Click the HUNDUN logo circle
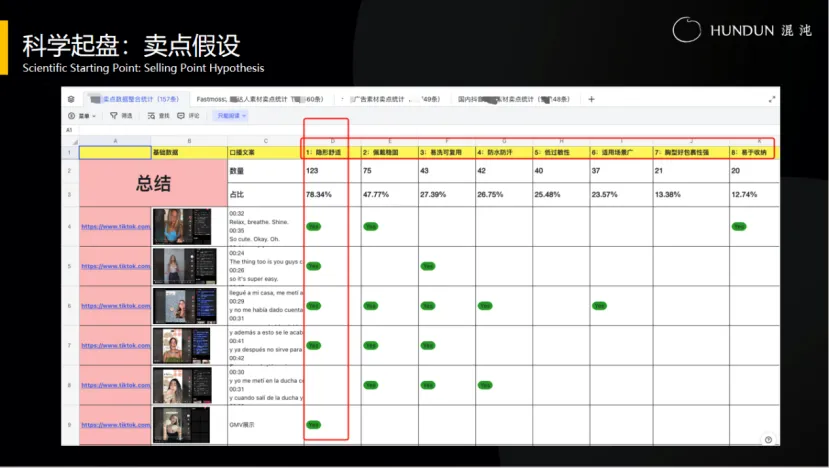The height and width of the screenshot is (468, 830). pyautogui.click(x=687, y=29)
